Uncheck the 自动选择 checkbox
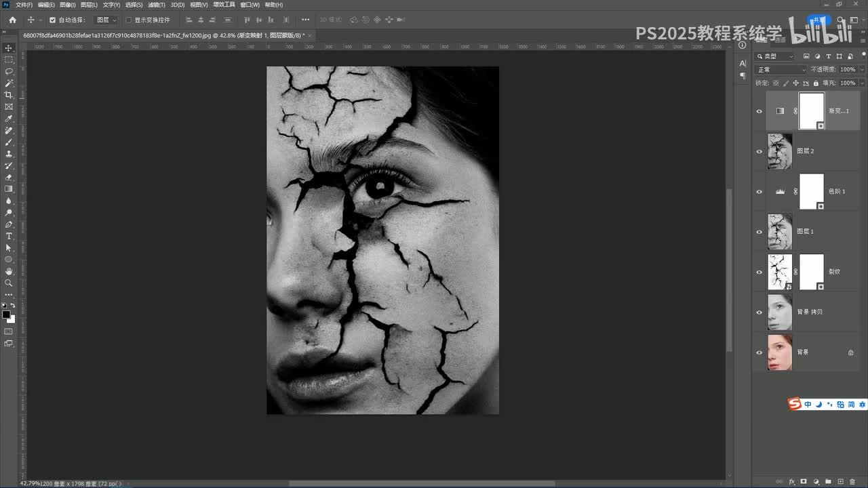The width and height of the screenshot is (868, 488). [53, 20]
